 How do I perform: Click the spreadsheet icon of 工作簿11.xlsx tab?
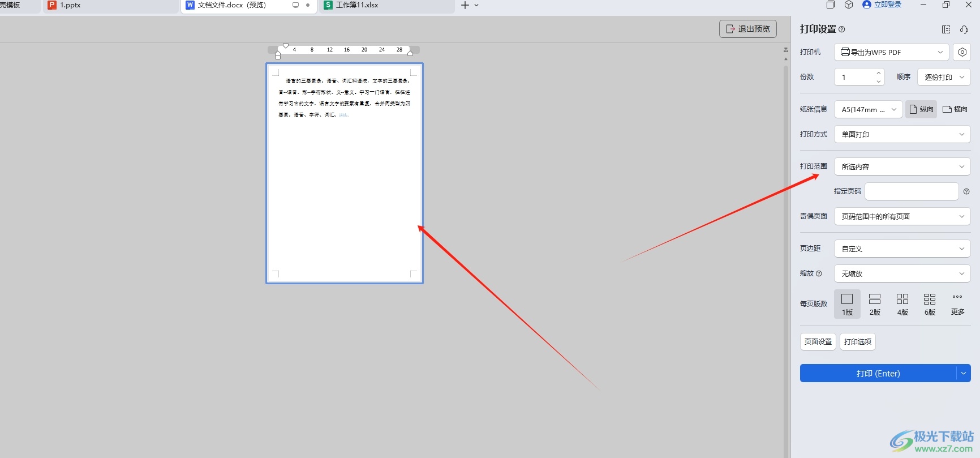[x=328, y=5]
